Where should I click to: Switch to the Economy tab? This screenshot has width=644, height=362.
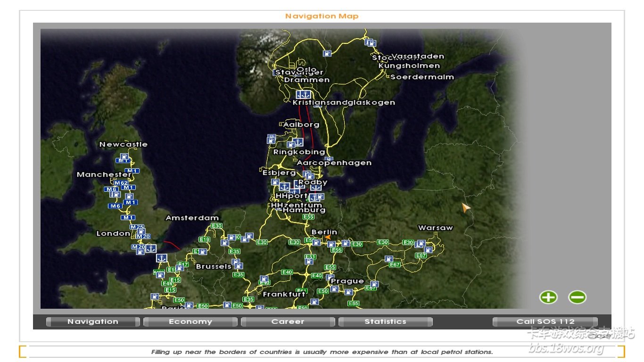(x=190, y=322)
